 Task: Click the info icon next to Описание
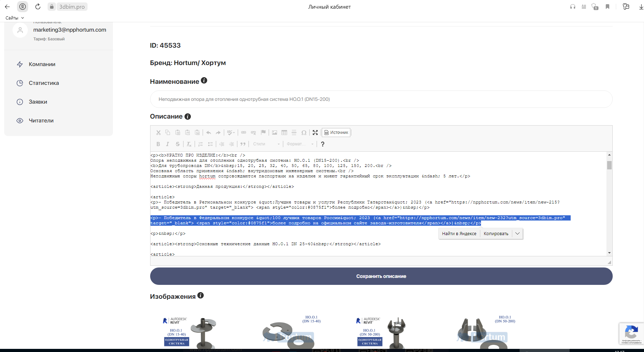188,117
